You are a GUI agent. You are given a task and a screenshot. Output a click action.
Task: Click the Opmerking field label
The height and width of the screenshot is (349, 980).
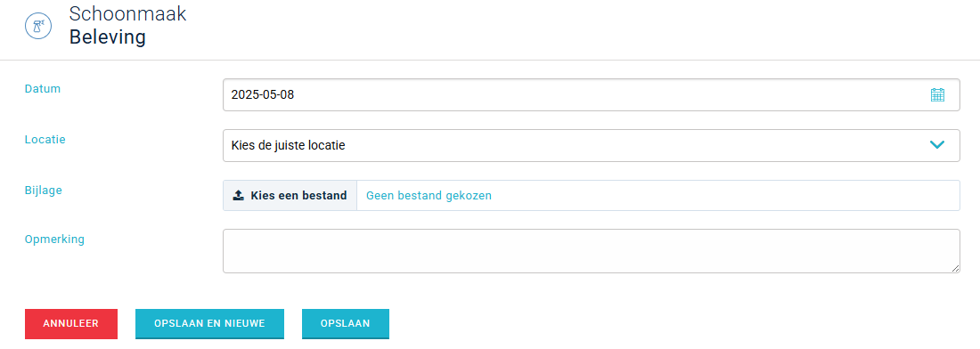pyautogui.click(x=54, y=239)
